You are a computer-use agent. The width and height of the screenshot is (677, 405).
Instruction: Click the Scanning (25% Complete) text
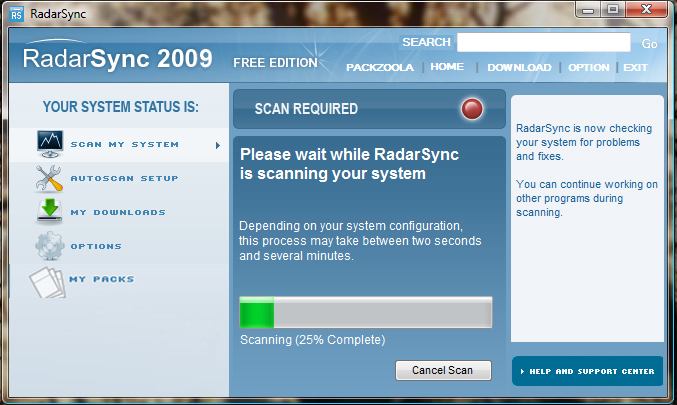point(313,340)
